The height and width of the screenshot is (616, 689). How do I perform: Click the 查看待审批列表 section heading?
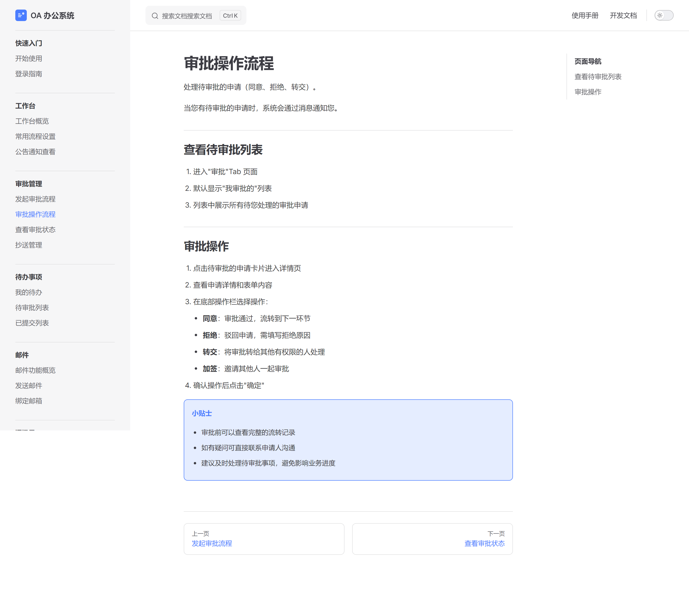coord(223,149)
